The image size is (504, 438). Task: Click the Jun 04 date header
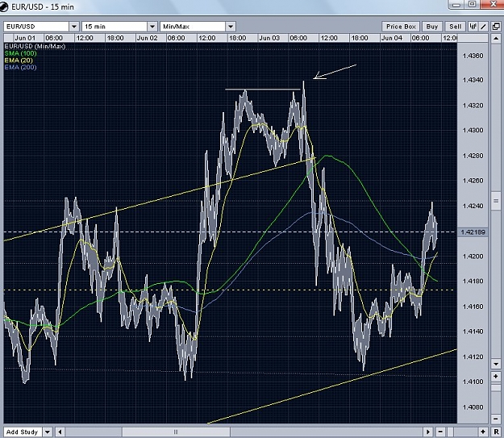[x=391, y=38]
